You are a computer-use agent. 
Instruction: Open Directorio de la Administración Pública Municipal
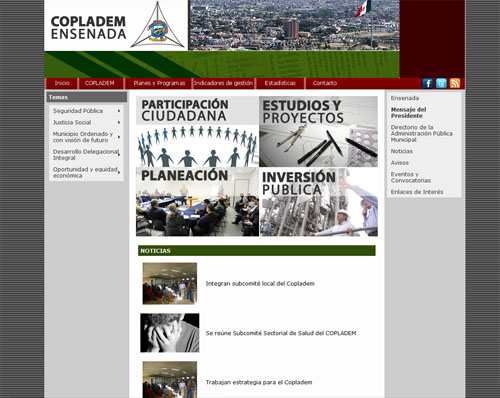pos(421,133)
